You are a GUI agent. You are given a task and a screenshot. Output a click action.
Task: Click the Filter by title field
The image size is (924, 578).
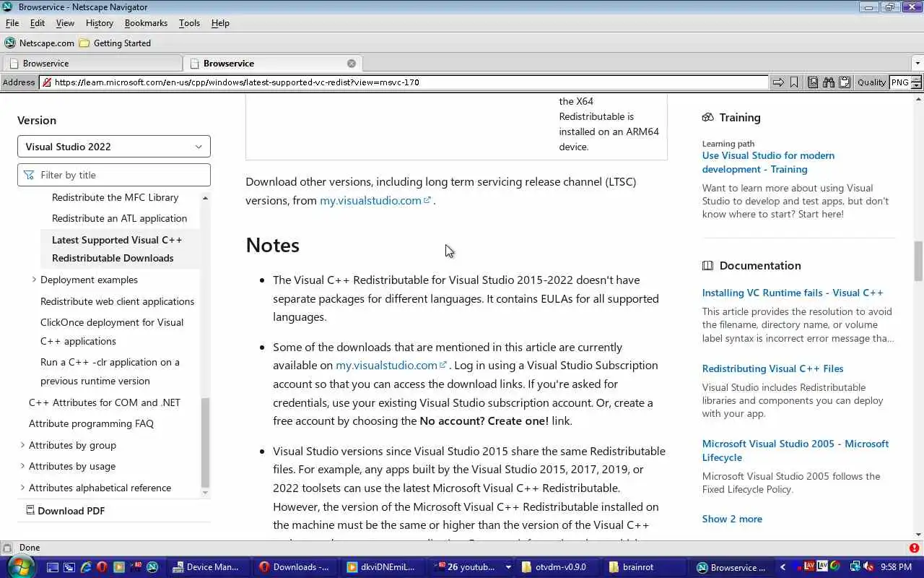point(114,175)
